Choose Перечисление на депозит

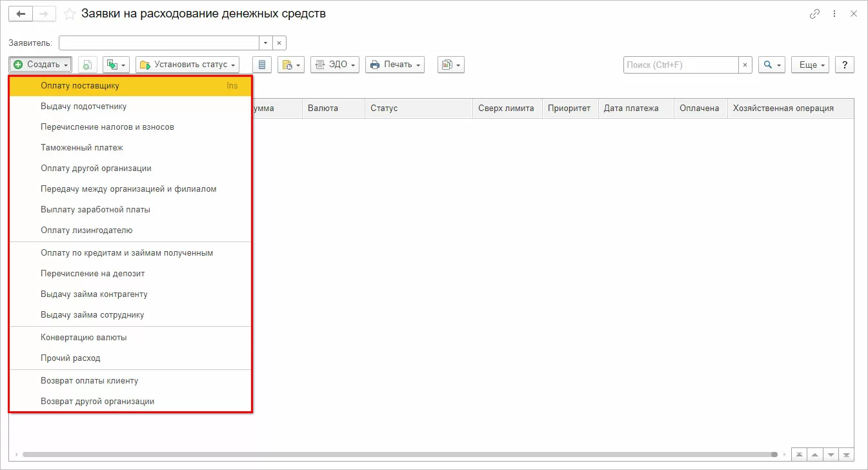[130, 273]
